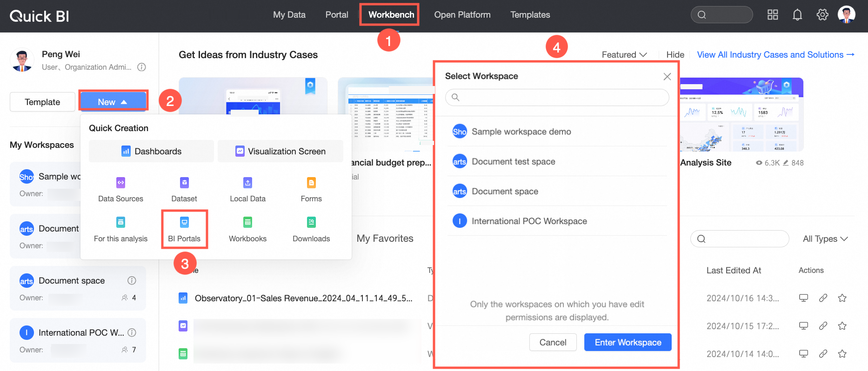Copy link for the 2024/10/14 row
Image resolution: width=868 pixels, height=371 pixels.
823,354
